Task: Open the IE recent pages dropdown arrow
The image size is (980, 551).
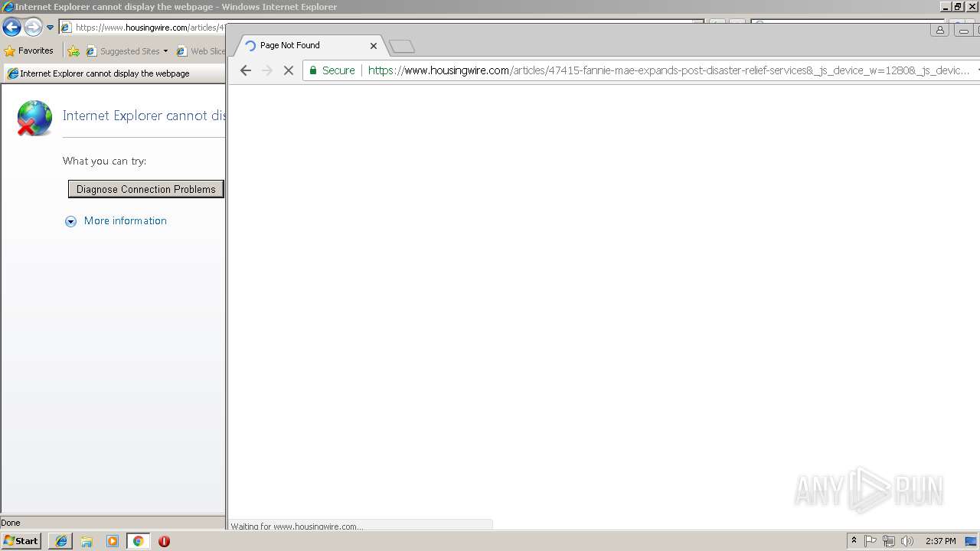Action: pyautogui.click(x=50, y=28)
